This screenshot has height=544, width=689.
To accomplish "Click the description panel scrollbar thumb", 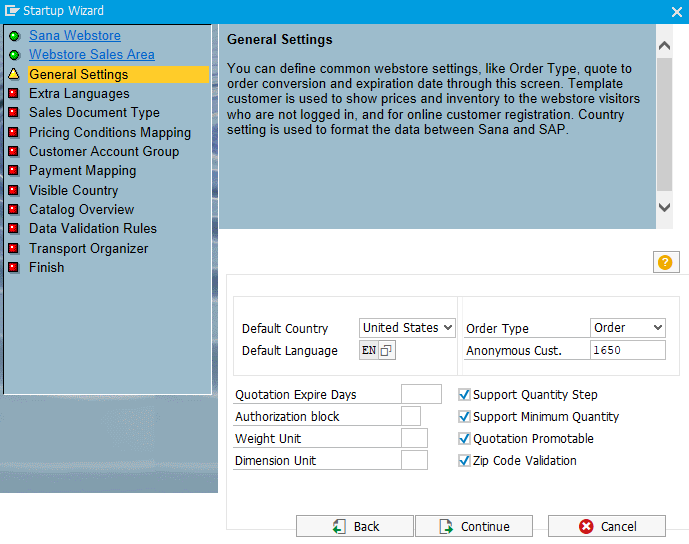I will (664, 124).
